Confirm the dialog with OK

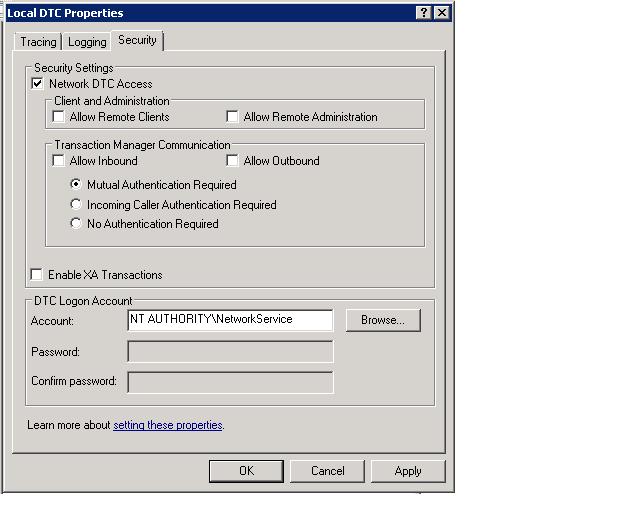point(246,471)
